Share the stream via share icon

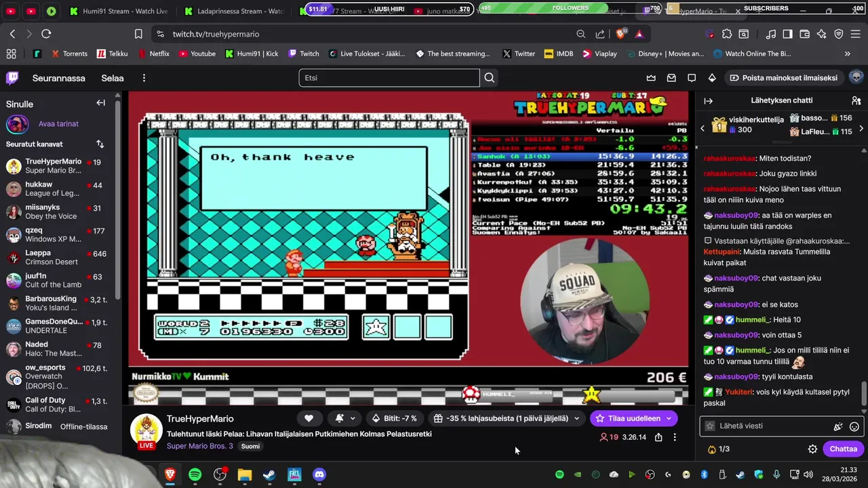click(x=658, y=437)
